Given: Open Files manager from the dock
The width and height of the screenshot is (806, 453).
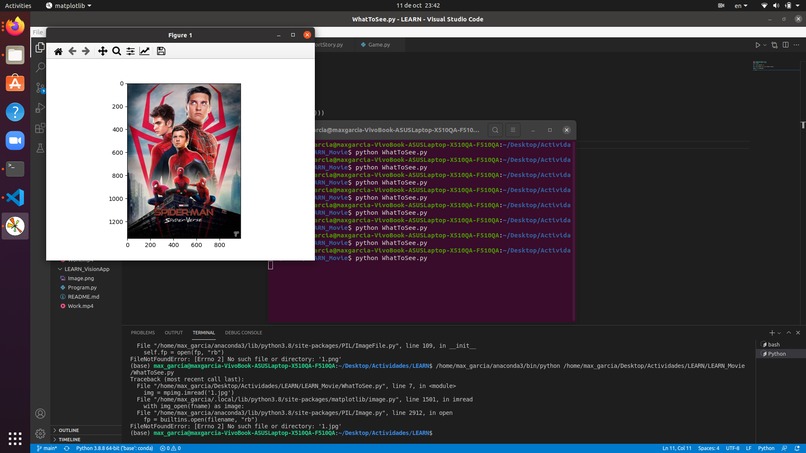Looking at the screenshot, I should pos(15,55).
